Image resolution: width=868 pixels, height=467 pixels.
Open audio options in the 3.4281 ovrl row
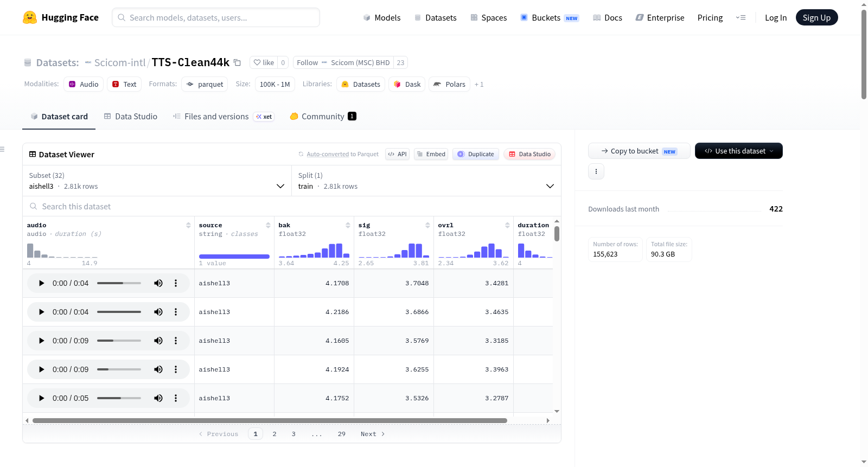(x=176, y=283)
